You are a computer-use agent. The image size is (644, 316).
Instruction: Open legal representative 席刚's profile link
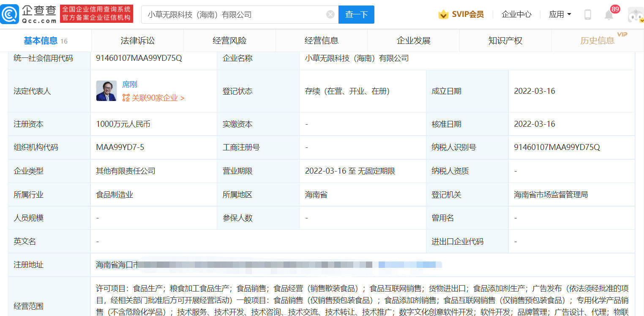tap(130, 84)
